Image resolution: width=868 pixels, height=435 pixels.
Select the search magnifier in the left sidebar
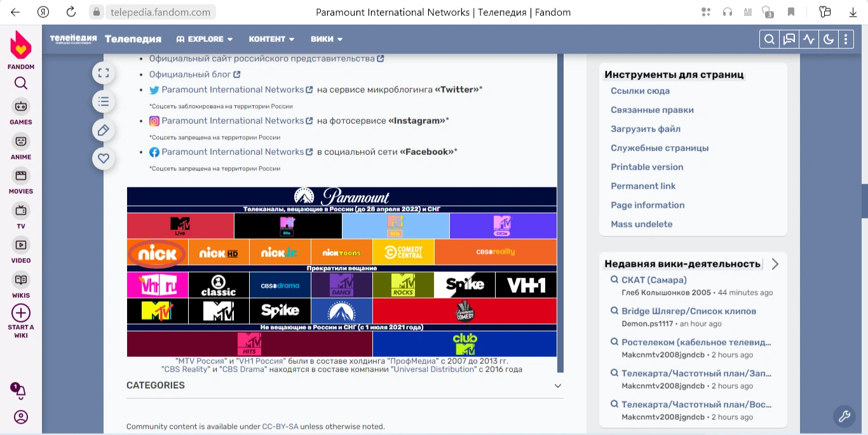(20, 83)
